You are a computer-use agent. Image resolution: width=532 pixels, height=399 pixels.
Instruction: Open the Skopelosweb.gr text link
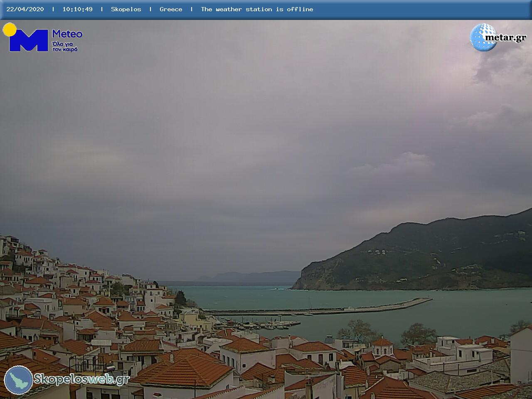tap(82, 379)
